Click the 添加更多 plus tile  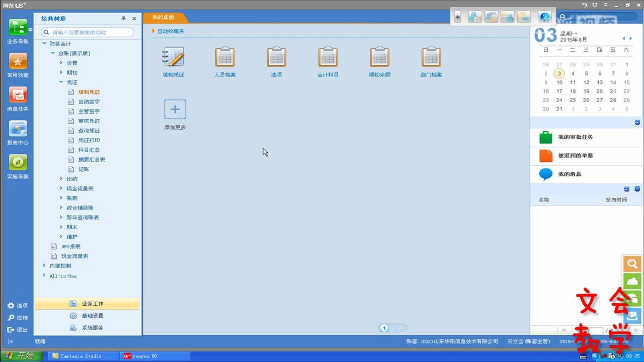(x=175, y=109)
